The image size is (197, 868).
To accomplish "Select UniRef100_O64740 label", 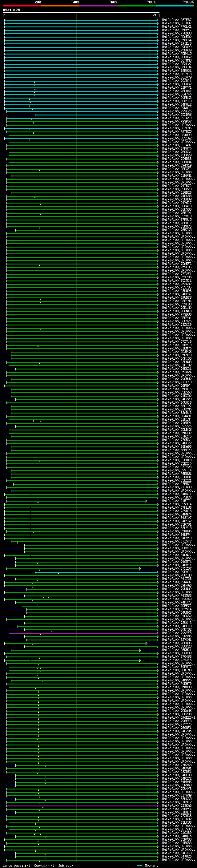I will pos(177,94).
